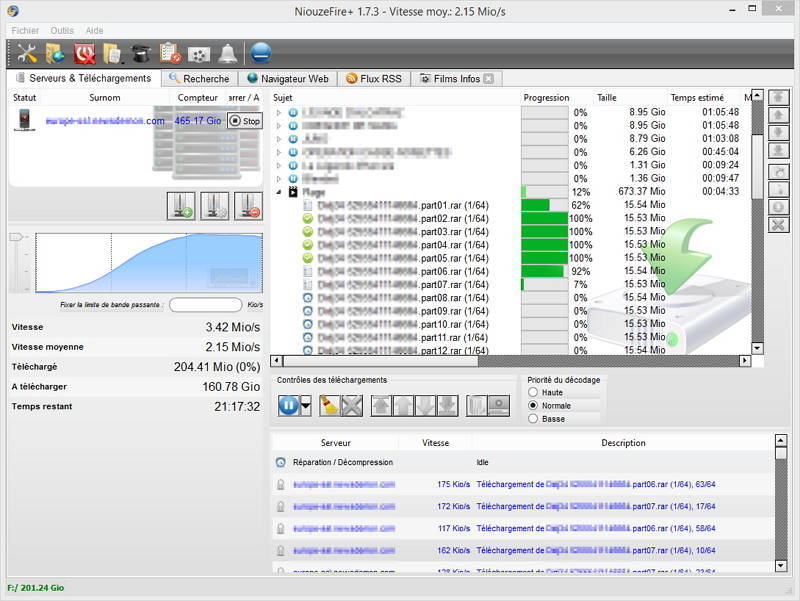
Task: Sort by the Temps estimé column header
Action: tap(697, 97)
